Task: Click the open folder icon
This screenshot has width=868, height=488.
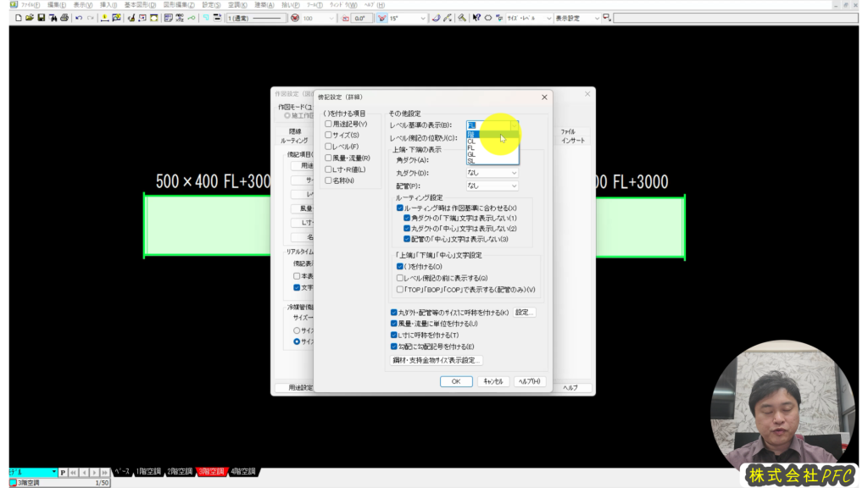Action: pyautogui.click(x=30, y=18)
